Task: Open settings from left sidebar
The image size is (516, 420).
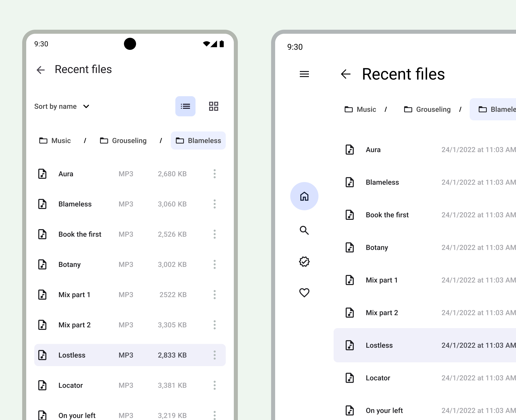Action: (304, 261)
